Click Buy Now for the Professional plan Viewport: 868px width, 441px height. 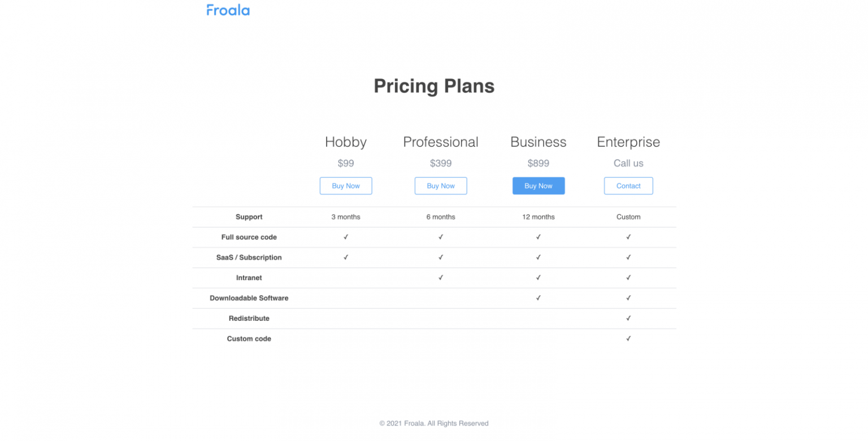(441, 186)
